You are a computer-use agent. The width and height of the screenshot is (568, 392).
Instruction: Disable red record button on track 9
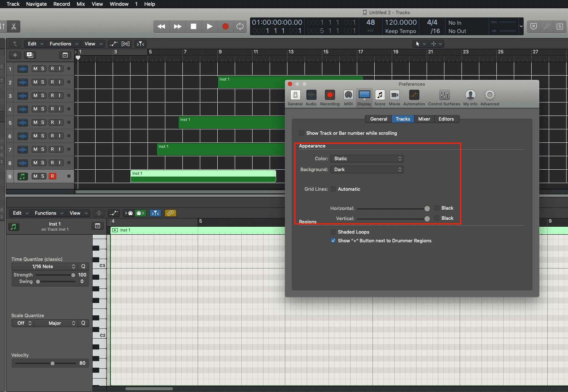(x=52, y=176)
